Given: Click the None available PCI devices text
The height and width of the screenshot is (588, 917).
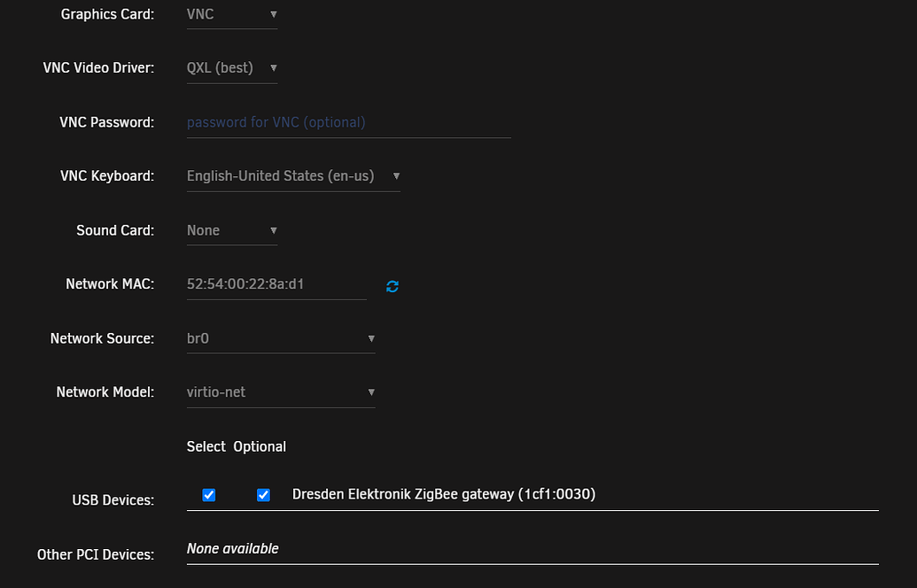Looking at the screenshot, I should pyautogui.click(x=232, y=548).
